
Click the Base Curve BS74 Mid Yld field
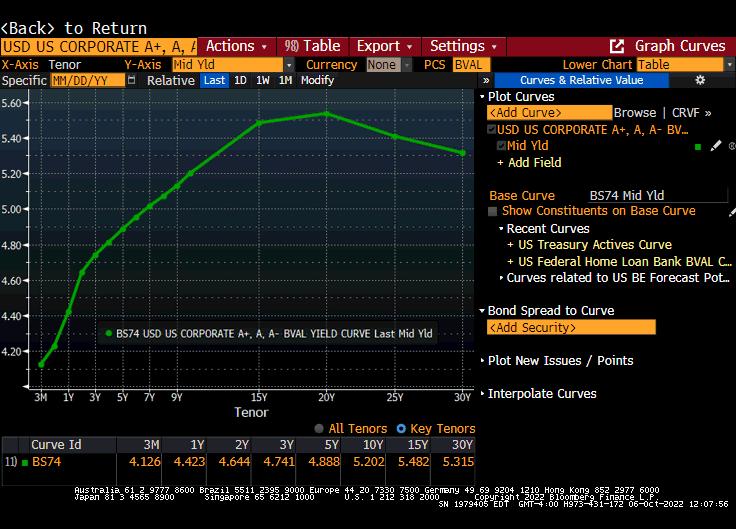pyautogui.click(x=657, y=195)
